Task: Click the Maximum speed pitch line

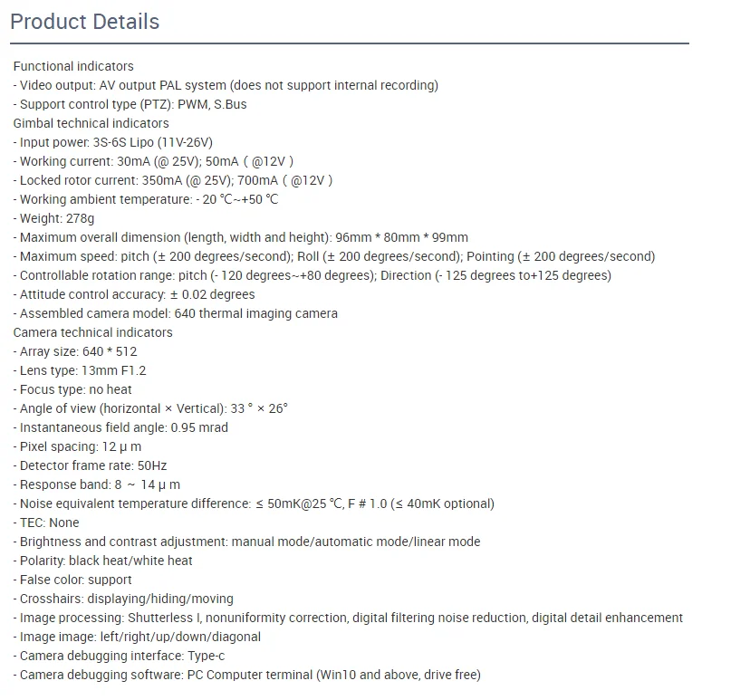Action: point(333,256)
